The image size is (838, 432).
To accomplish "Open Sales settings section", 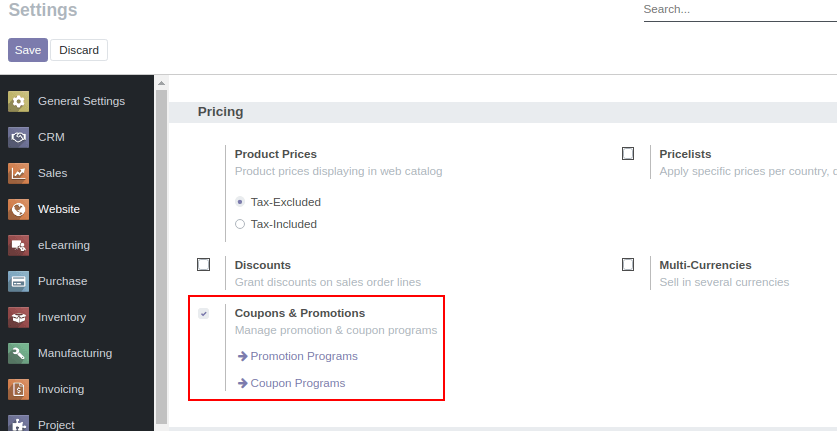I will pyautogui.click(x=77, y=173).
